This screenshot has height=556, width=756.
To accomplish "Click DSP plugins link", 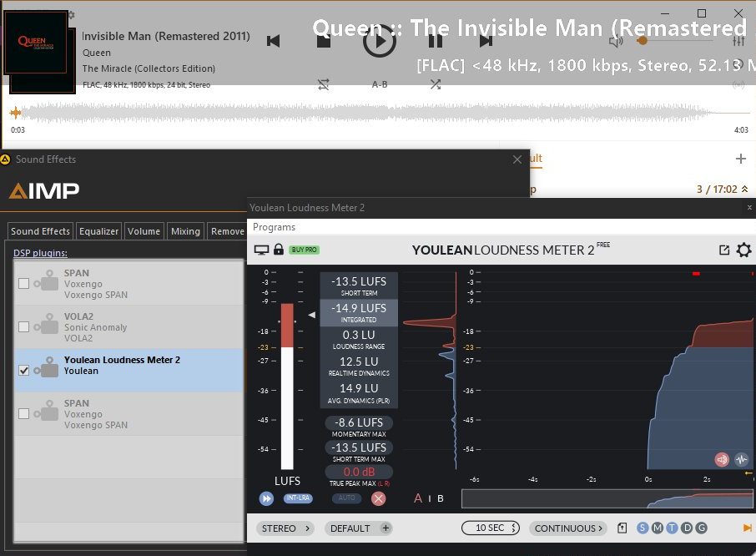I will 40,253.
